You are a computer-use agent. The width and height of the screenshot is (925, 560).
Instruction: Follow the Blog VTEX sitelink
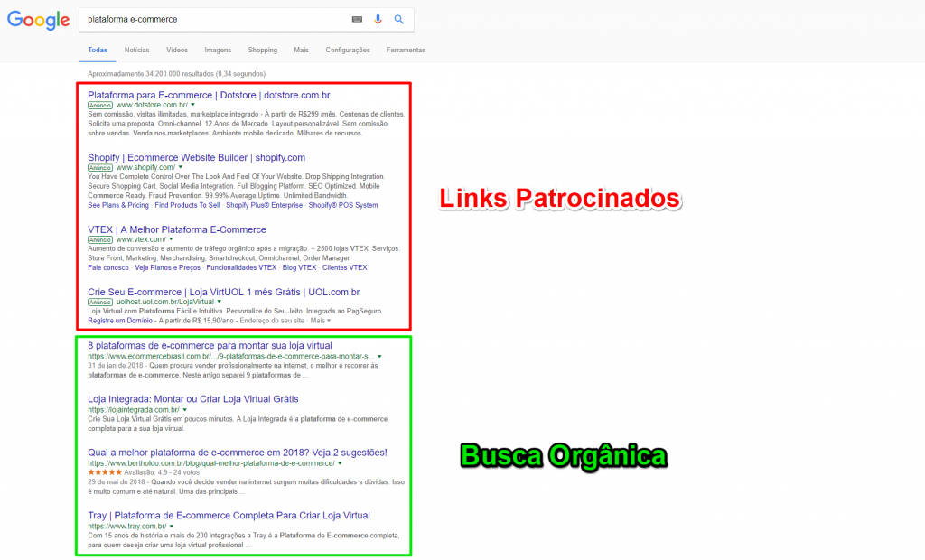[x=300, y=268]
